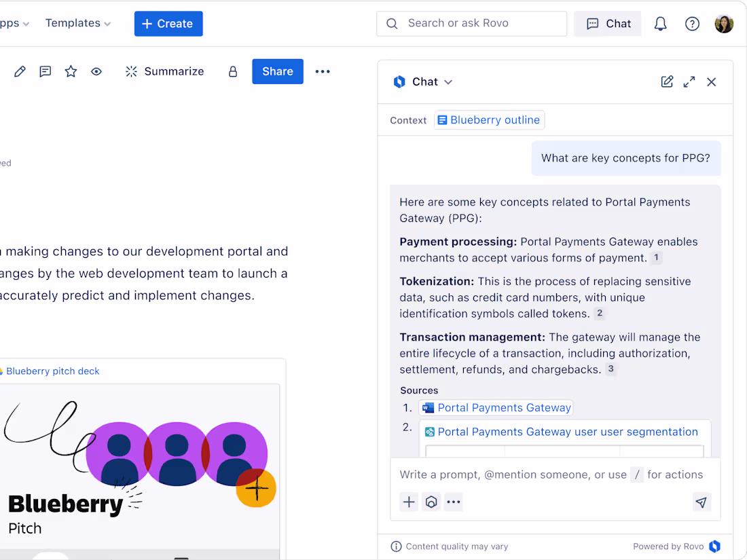This screenshot has height=560, width=747.
Task: Click the Share button
Action: coord(277,71)
